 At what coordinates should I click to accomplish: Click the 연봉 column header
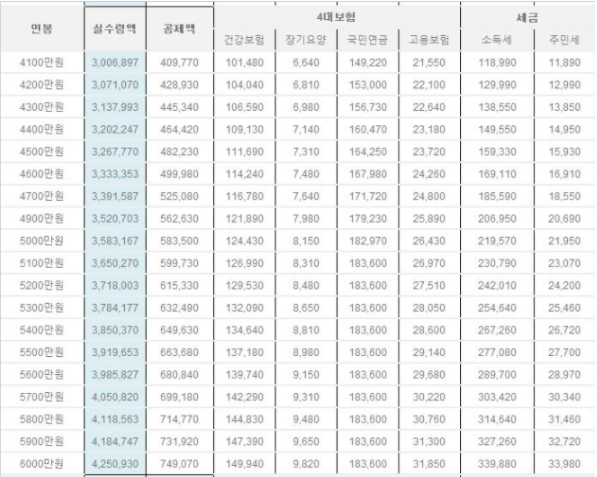(42, 29)
